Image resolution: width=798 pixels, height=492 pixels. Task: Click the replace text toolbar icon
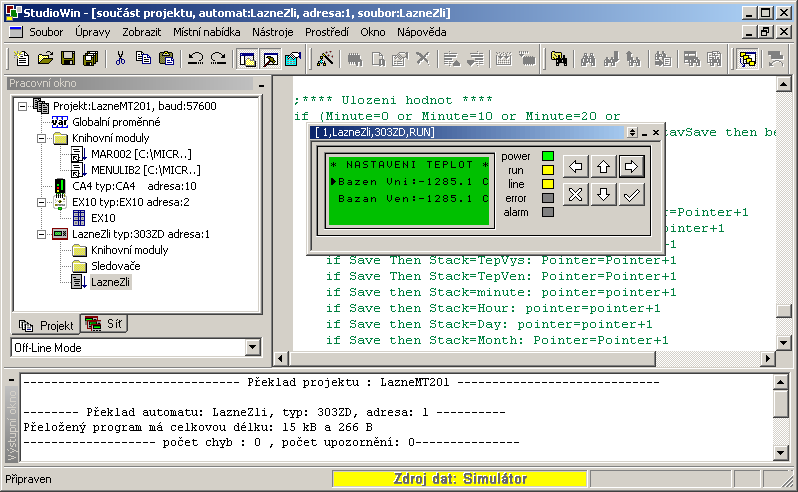tap(663, 59)
